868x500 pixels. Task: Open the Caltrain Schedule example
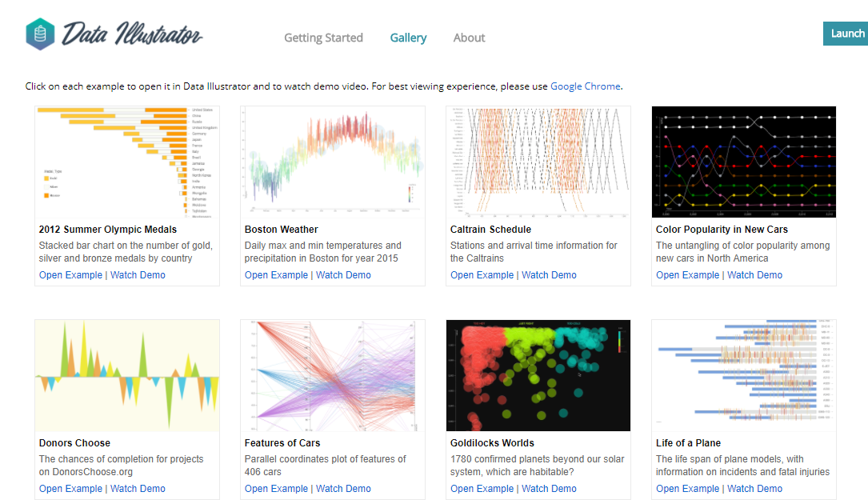click(482, 274)
